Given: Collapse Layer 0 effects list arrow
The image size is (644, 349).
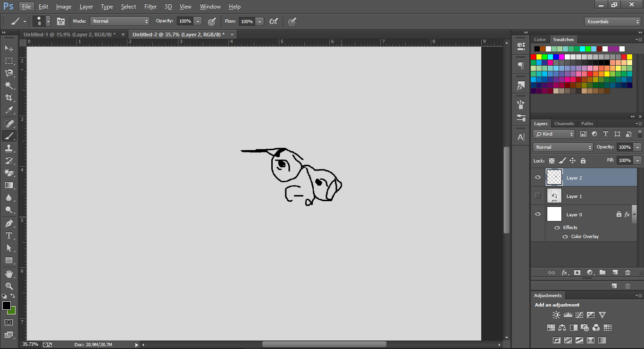Looking at the screenshot, I should pos(634,214).
